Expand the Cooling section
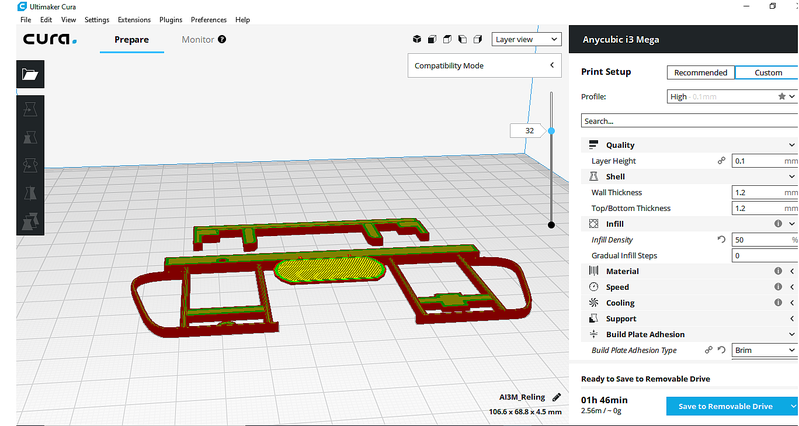This screenshot has height=426, width=799. coord(792,303)
